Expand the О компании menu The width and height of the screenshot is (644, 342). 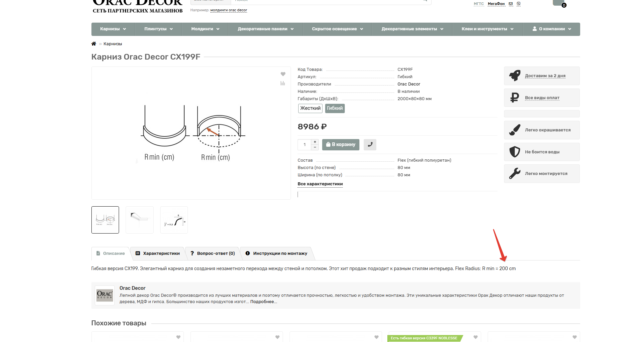tap(552, 29)
